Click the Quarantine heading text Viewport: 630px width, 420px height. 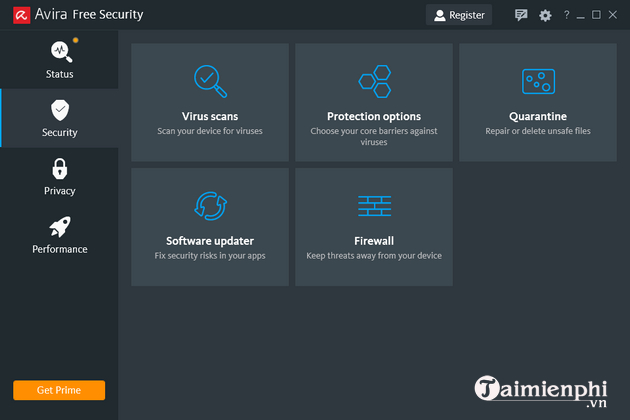[538, 117]
